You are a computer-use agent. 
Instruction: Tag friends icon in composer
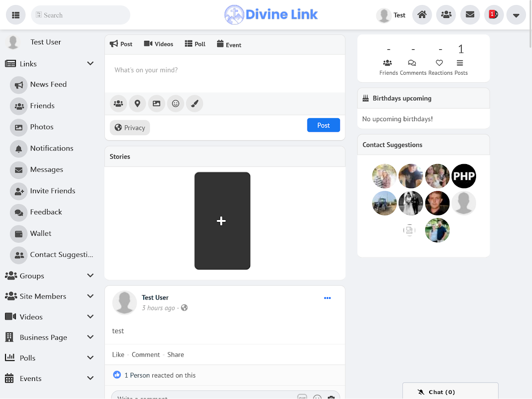coord(118,103)
